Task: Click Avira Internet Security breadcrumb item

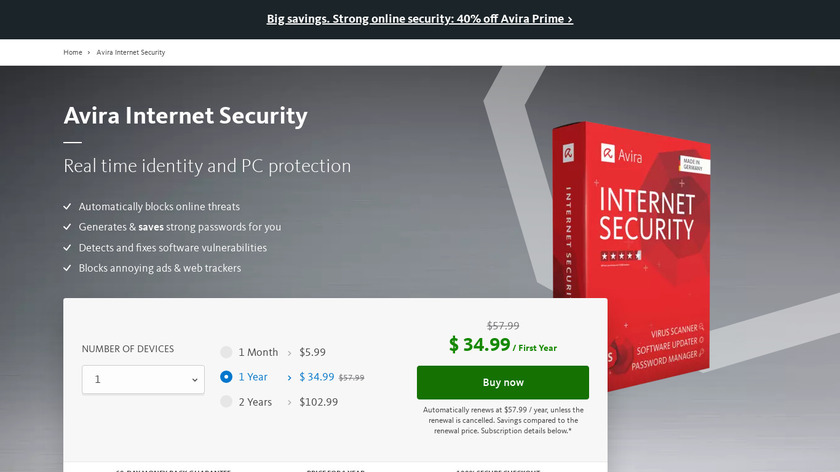Action: click(131, 52)
